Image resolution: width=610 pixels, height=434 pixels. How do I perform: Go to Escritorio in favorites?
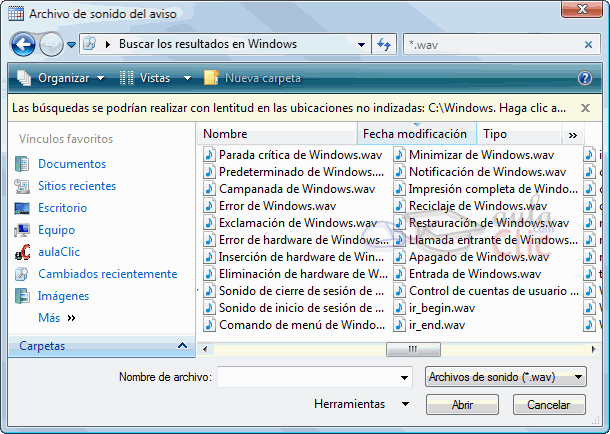[62, 208]
